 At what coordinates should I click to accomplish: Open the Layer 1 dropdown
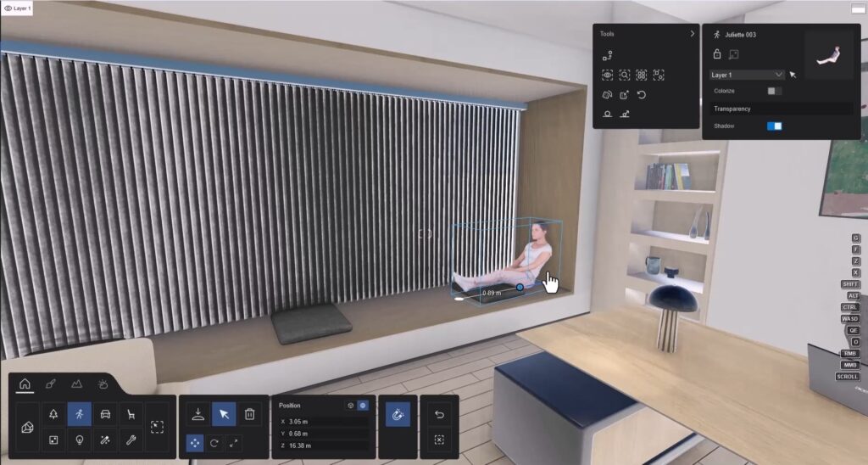[747, 75]
